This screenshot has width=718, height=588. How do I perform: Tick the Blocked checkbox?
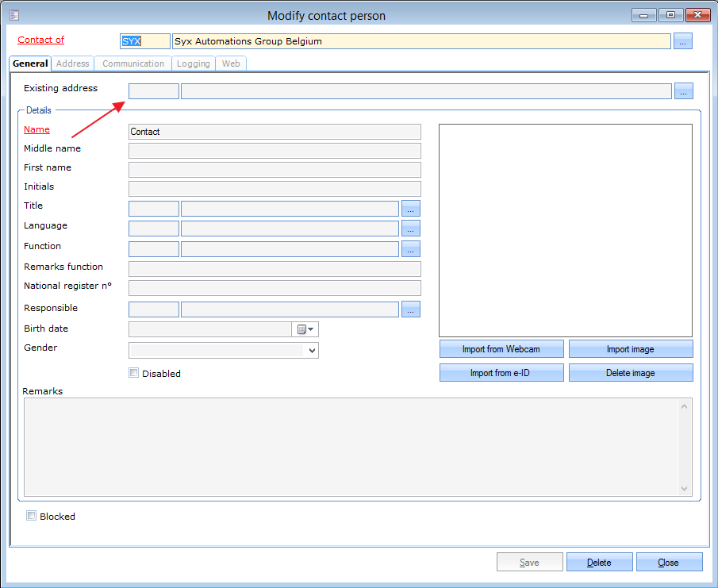[x=32, y=516]
